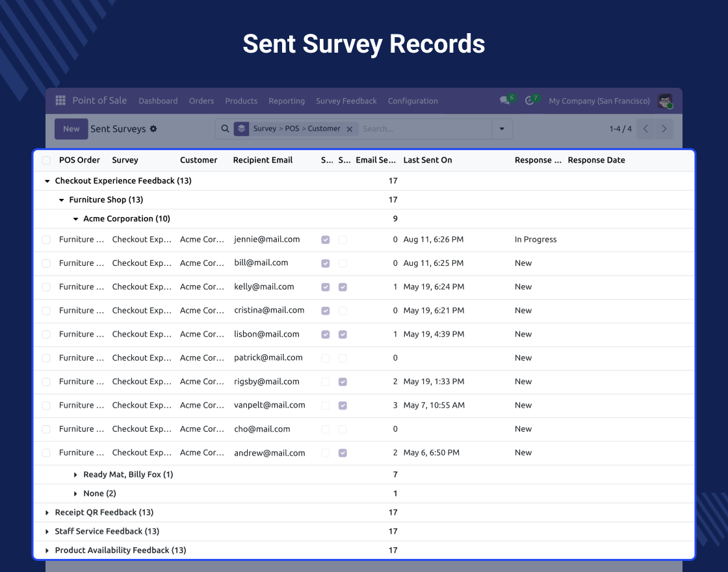Viewport: 728px width, 572px height.
Task: Click jennie@mail.com email cell
Action: coord(267,240)
